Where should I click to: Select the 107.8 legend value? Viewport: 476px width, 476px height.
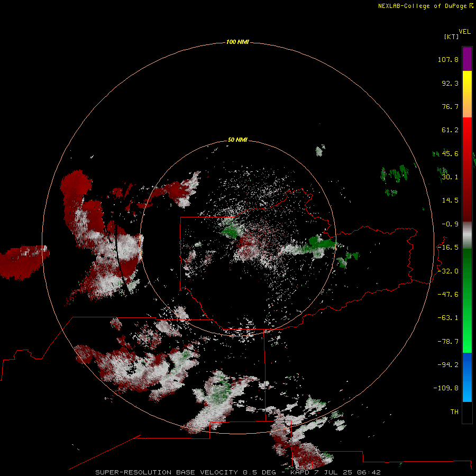[448, 59]
